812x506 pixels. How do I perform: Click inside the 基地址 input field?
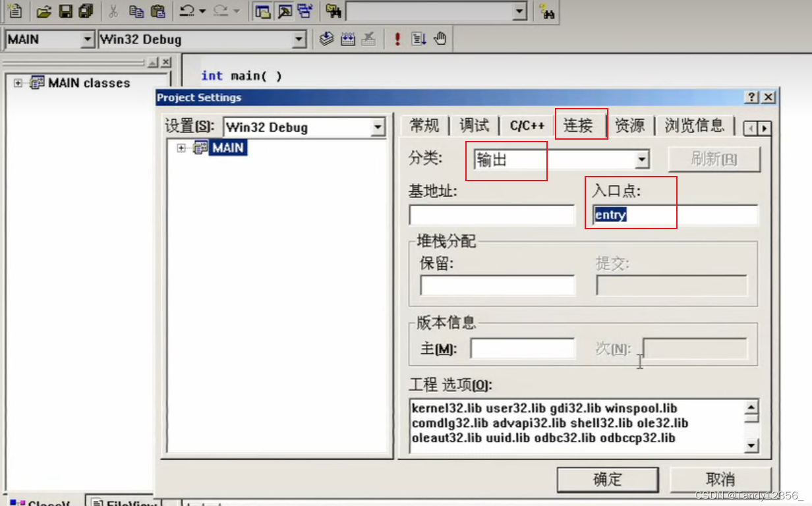[491, 215]
